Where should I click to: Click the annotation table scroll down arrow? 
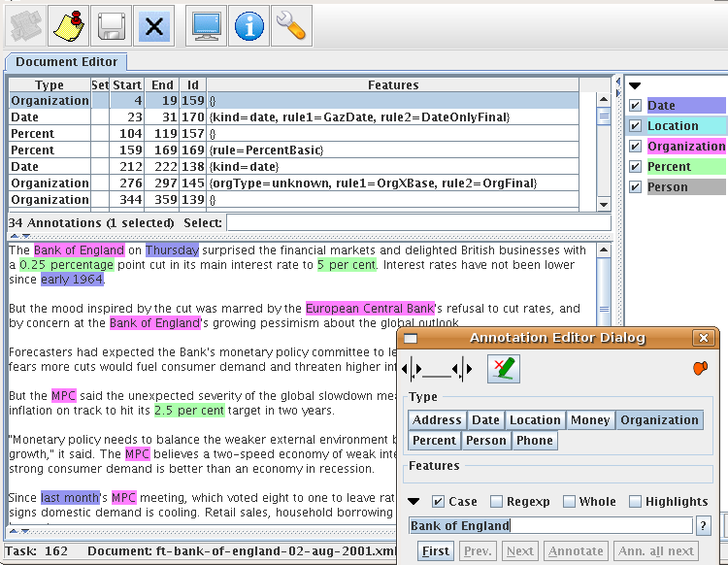tap(604, 204)
